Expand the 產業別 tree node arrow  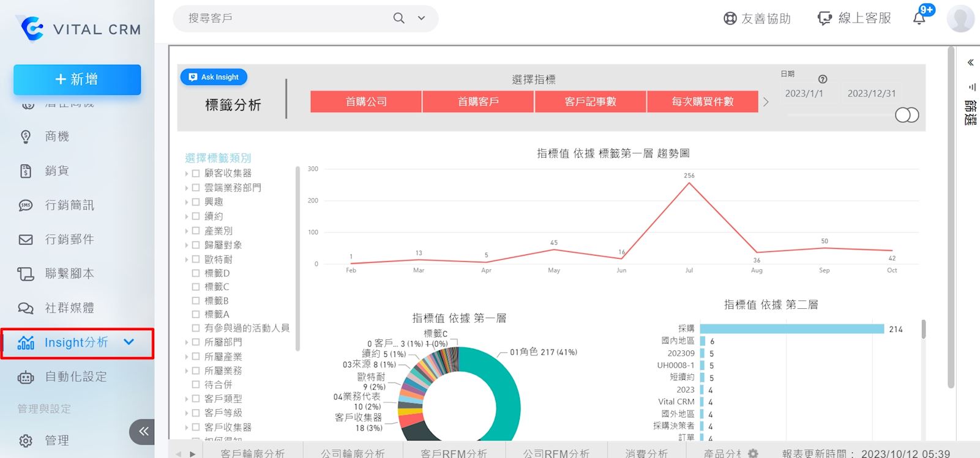187,231
